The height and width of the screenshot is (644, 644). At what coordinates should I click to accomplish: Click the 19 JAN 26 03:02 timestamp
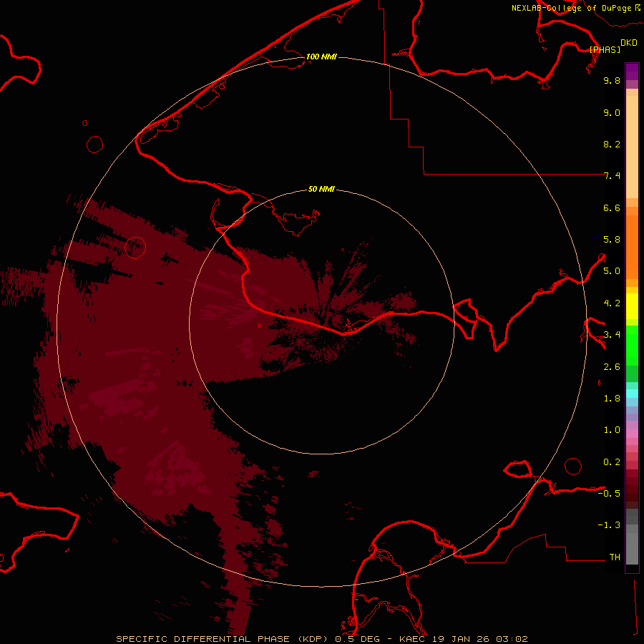tap(479, 639)
